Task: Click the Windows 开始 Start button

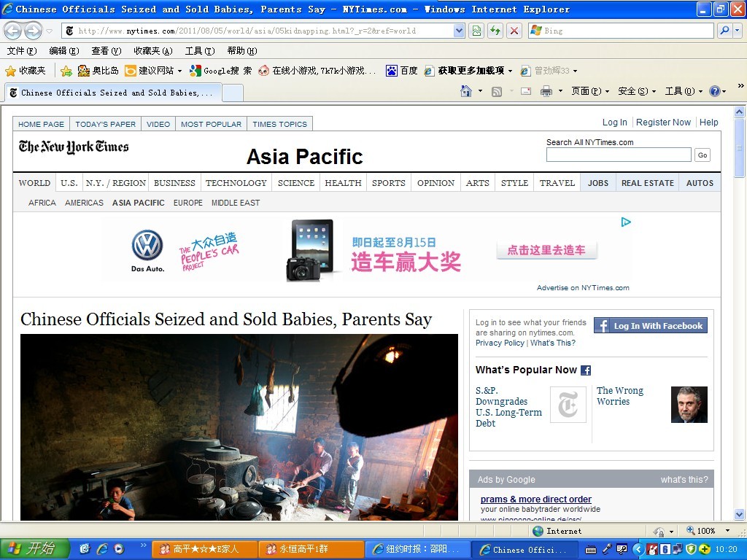Action: click(35, 549)
